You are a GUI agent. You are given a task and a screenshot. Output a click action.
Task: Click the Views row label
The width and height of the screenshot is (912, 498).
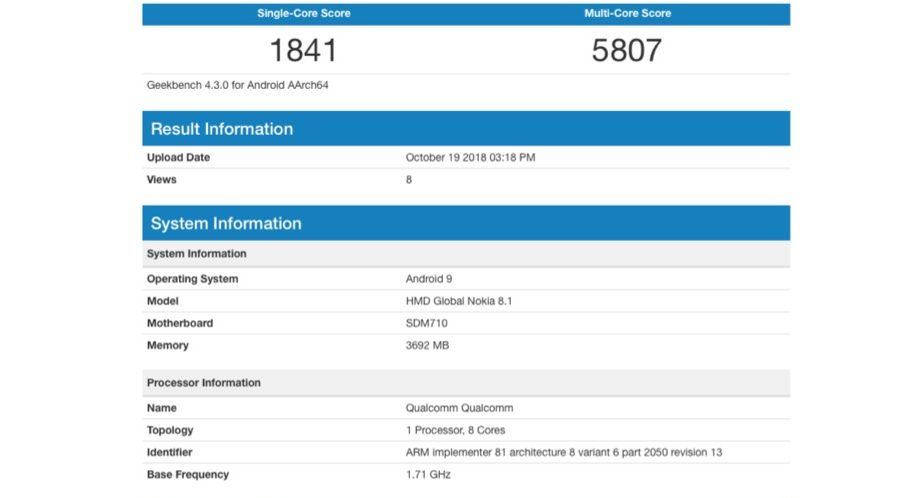pyautogui.click(x=162, y=180)
